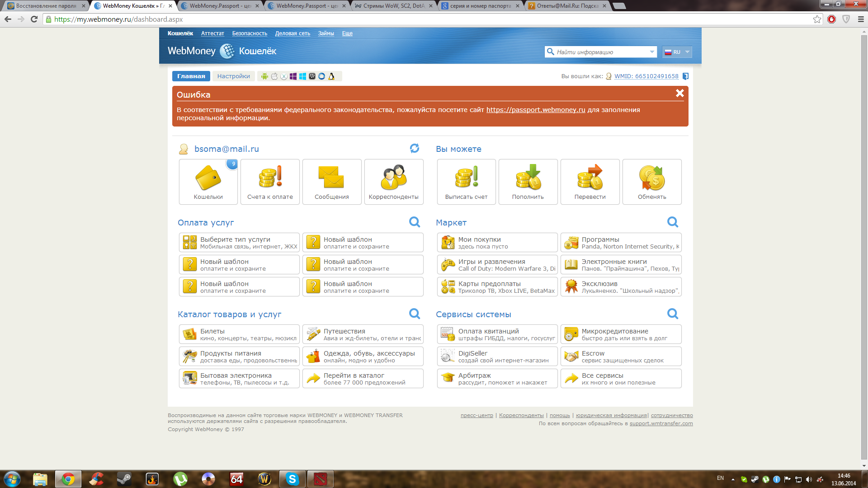Open сотрудничество footer link

click(672, 415)
